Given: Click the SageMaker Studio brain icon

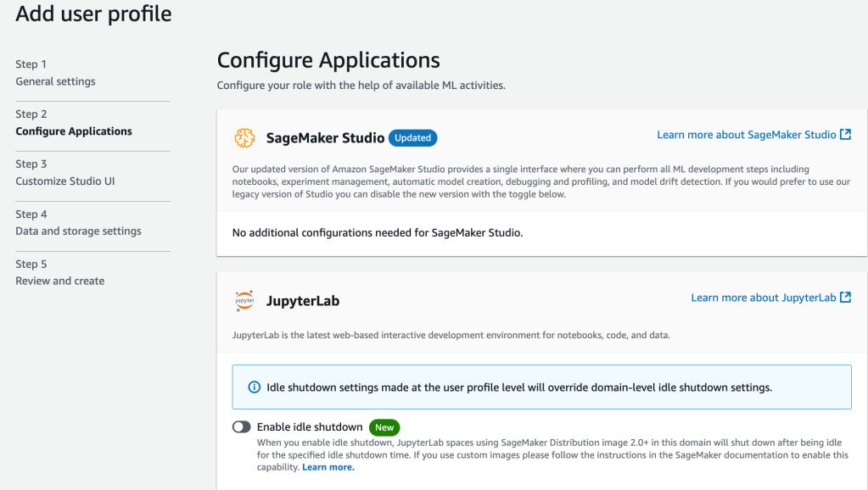Looking at the screenshot, I should [244, 137].
